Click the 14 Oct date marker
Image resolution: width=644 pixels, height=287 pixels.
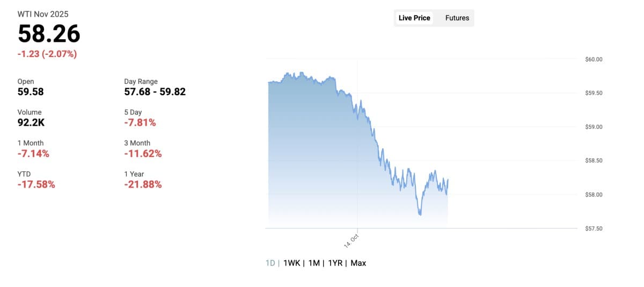[x=352, y=240]
